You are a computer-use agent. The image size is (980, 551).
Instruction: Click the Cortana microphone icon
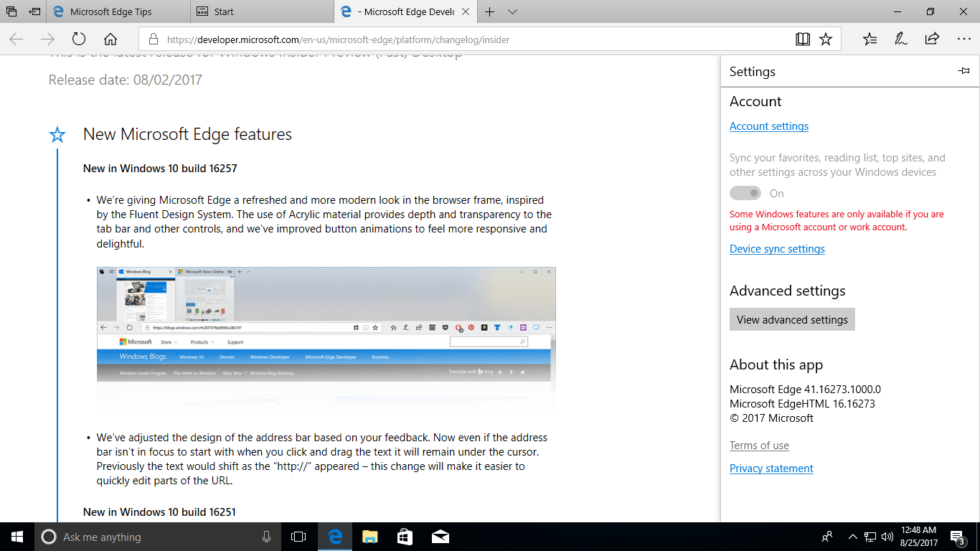(x=267, y=537)
